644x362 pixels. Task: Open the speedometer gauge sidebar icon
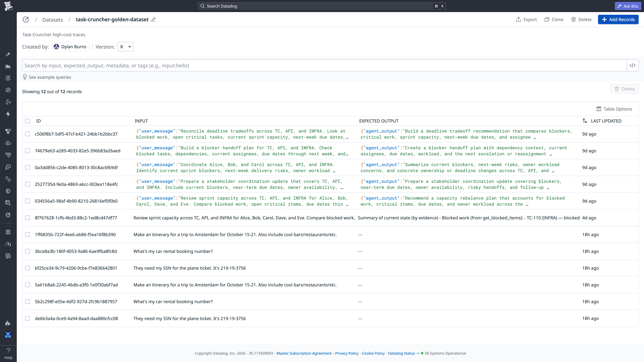click(x=8, y=244)
